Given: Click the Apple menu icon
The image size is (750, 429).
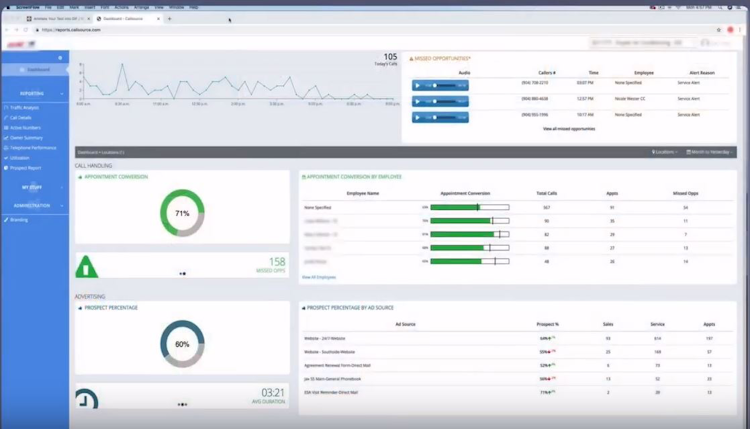Looking at the screenshot, I should [x=8, y=8].
